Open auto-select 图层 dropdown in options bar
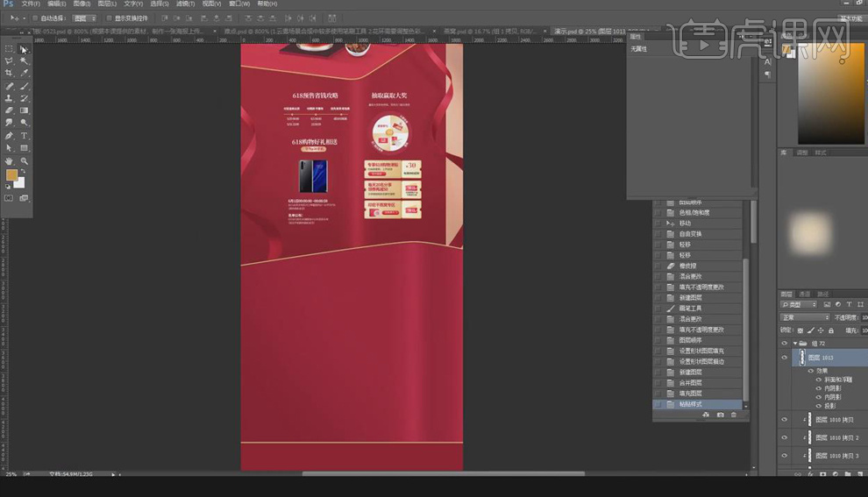 85,18
